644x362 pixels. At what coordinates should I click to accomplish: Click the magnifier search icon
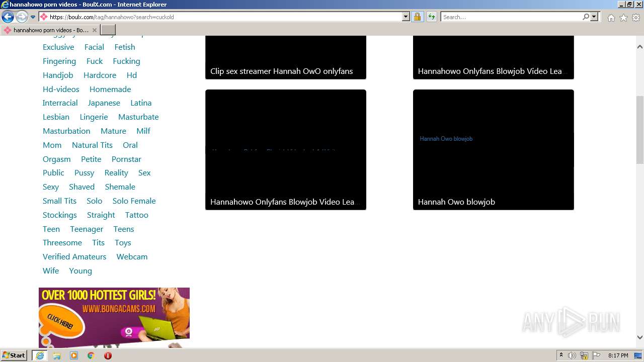586,17
